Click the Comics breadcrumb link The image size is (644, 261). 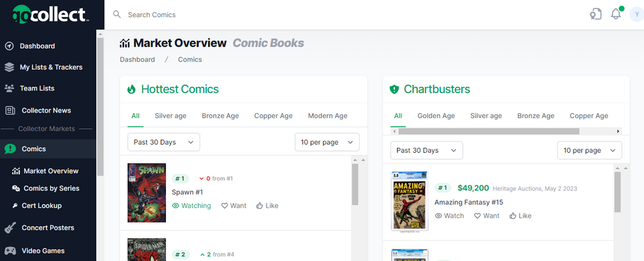(190, 60)
